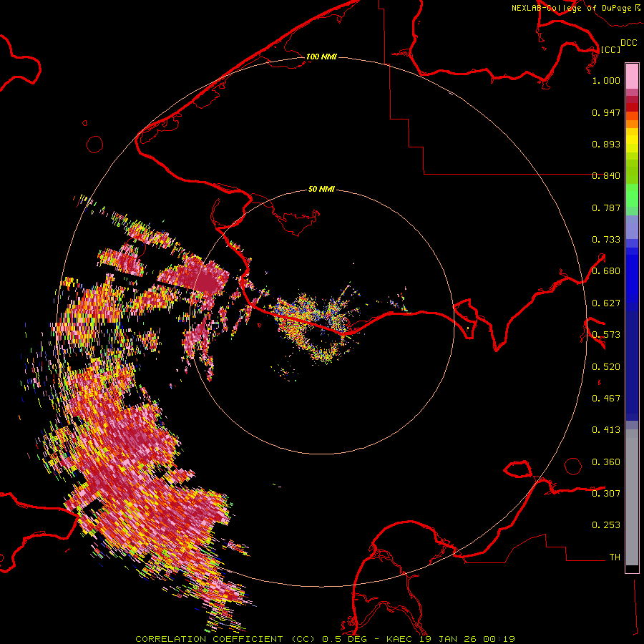The height and width of the screenshot is (644, 644).
Task: Click the 0.413 color scale label
Action: click(606, 430)
